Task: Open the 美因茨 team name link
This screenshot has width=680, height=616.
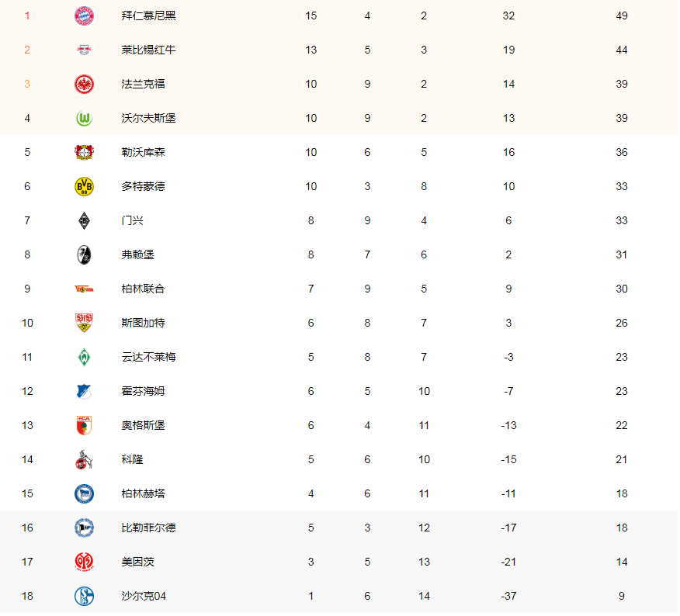Action: [138, 562]
